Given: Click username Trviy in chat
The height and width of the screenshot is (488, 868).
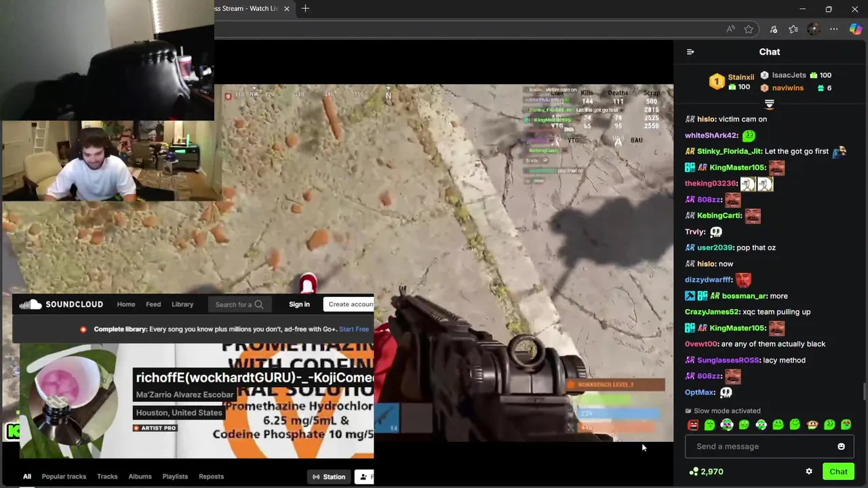Looking at the screenshot, I should point(695,232).
